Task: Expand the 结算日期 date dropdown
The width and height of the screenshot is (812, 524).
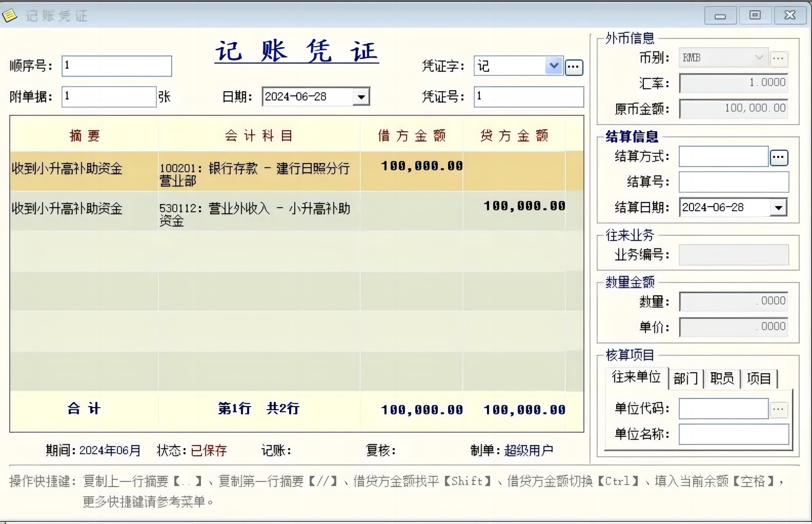Action: coord(779,208)
